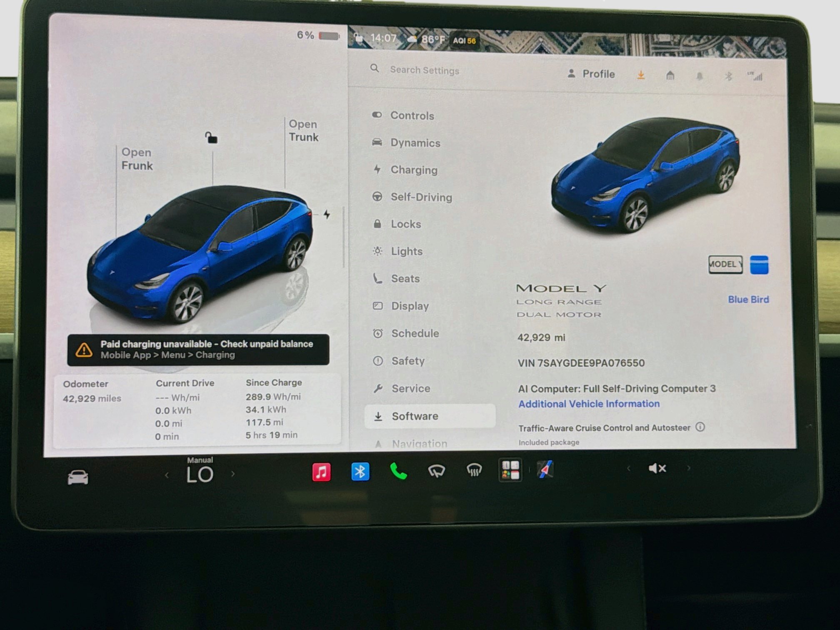This screenshot has height=630, width=840.
Task: Open the Controls menu
Action: coord(403,115)
